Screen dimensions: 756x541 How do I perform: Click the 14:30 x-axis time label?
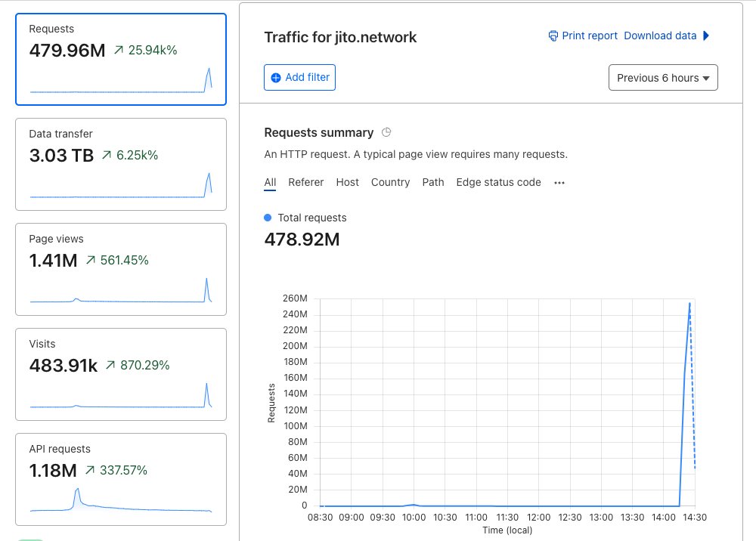[x=695, y=518]
